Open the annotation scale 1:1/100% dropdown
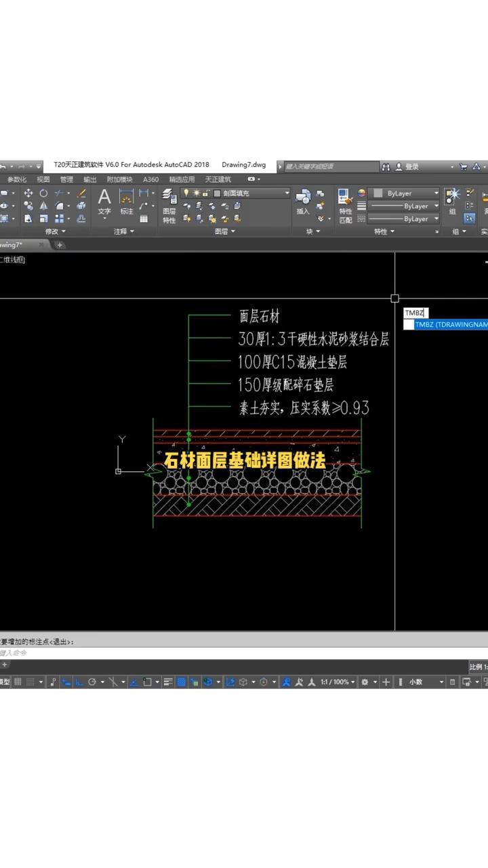488x868 pixels. (x=338, y=682)
